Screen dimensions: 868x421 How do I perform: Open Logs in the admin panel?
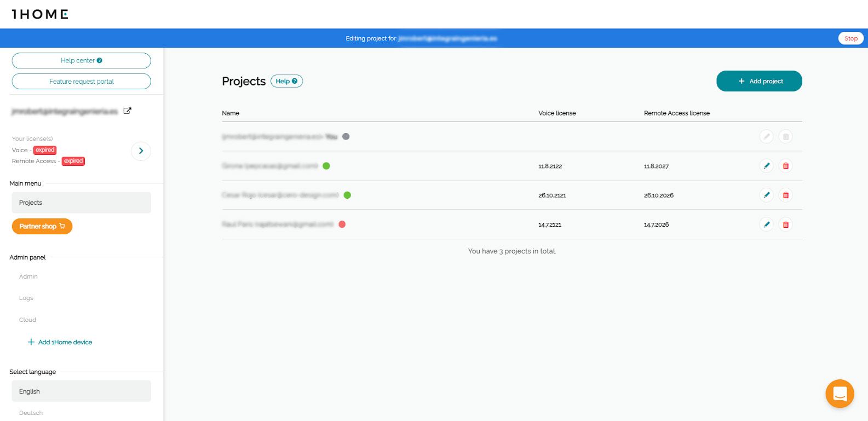[x=26, y=298]
